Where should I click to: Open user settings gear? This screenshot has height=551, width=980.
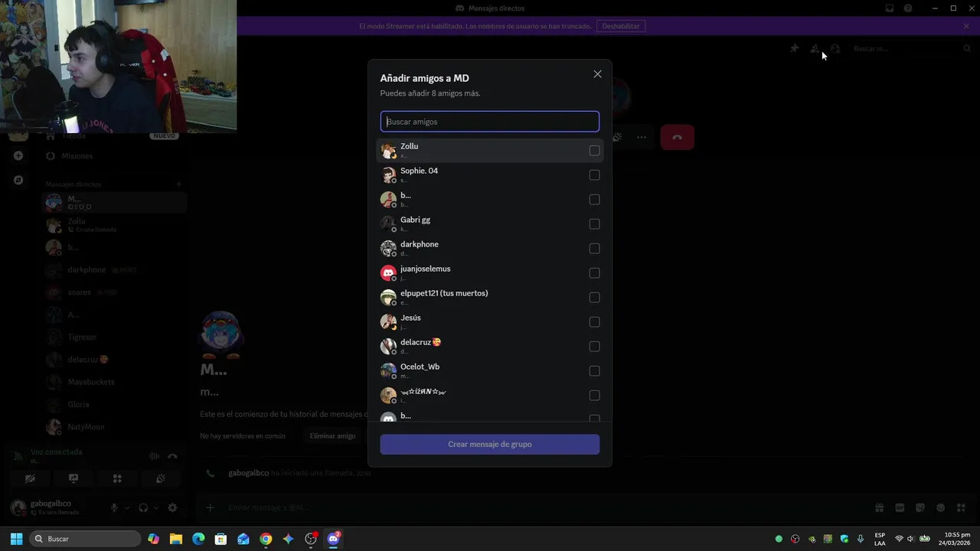coord(172,507)
